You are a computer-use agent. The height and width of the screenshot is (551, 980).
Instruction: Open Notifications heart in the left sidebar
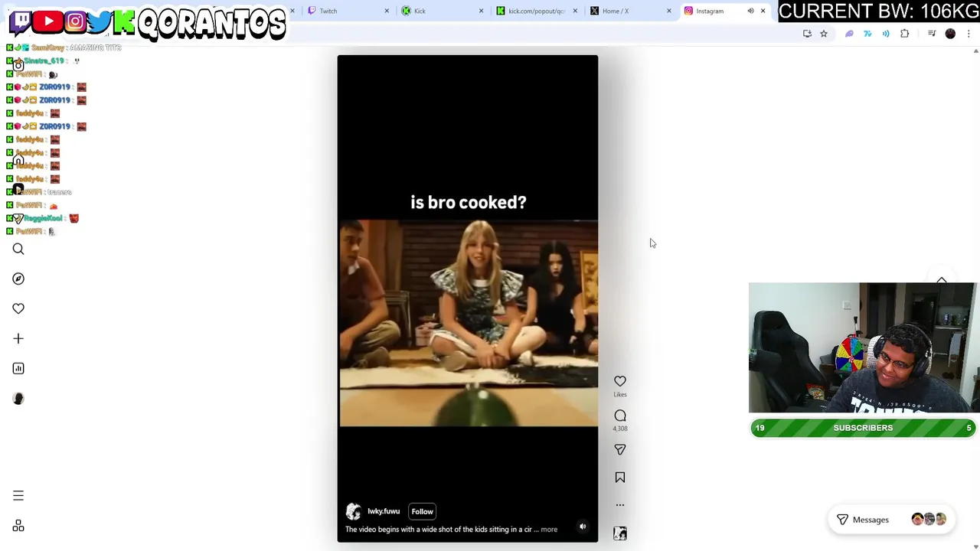[x=18, y=308]
